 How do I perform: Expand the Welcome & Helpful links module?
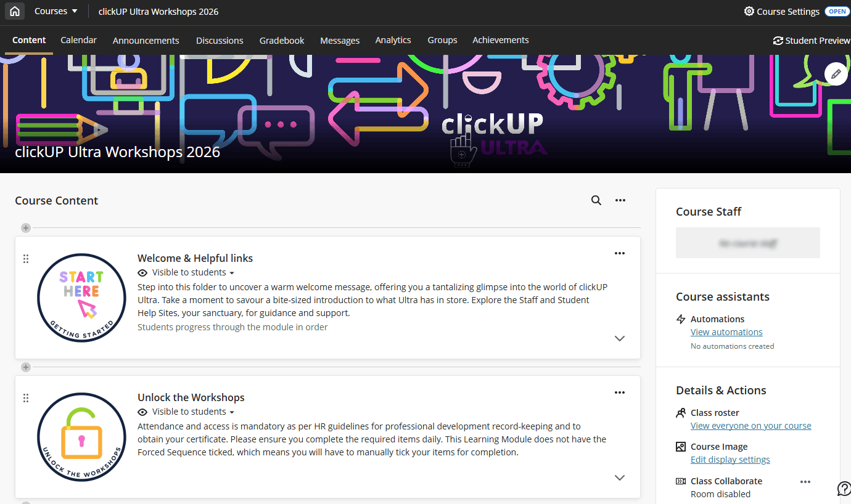(620, 338)
